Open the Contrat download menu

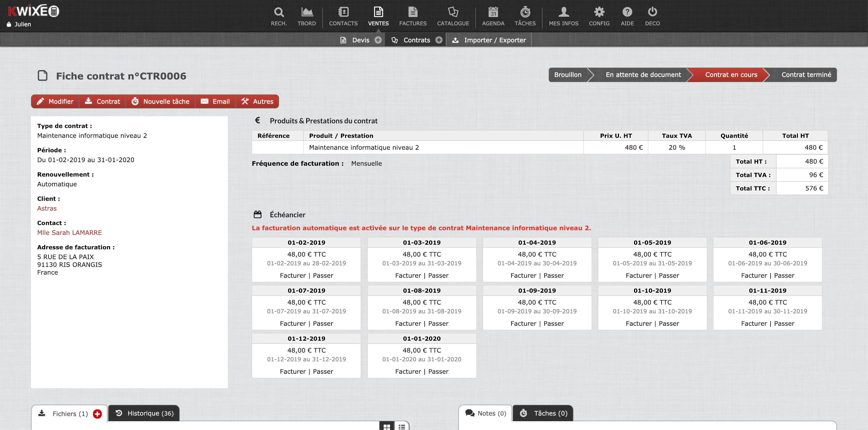103,101
